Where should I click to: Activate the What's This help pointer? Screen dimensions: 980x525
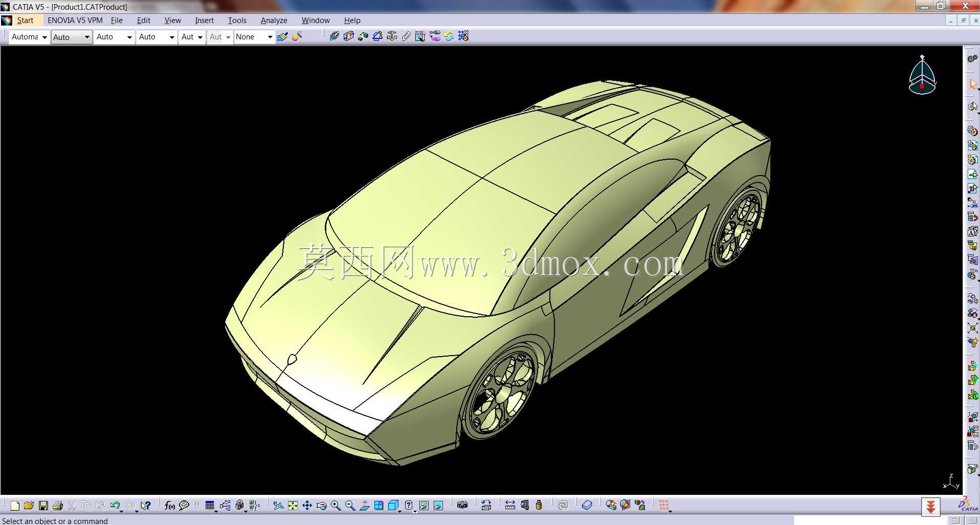point(146,506)
